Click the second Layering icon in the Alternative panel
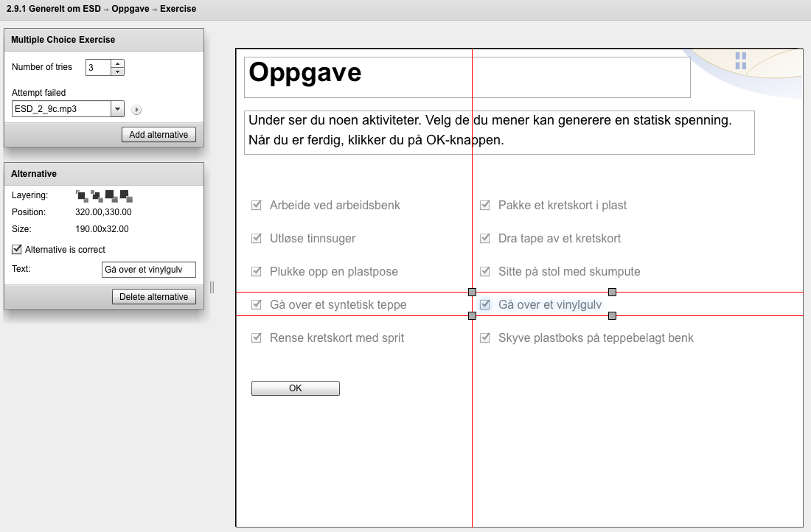The image size is (811, 532). click(x=97, y=196)
